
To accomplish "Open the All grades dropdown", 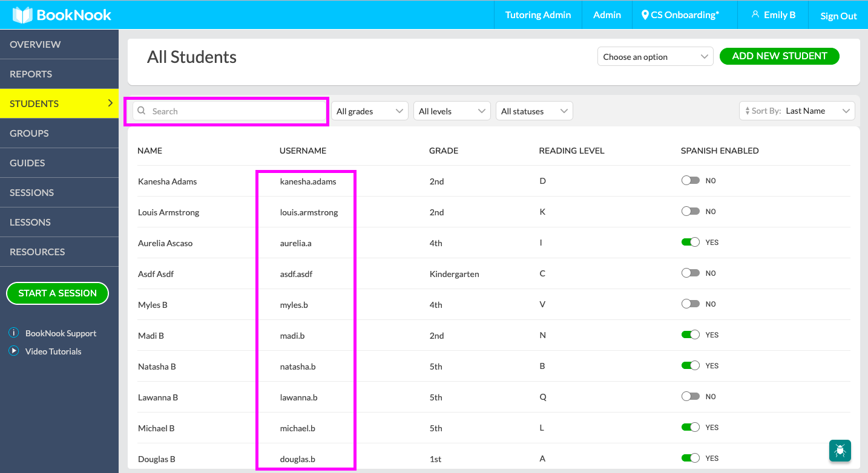I will click(x=369, y=111).
